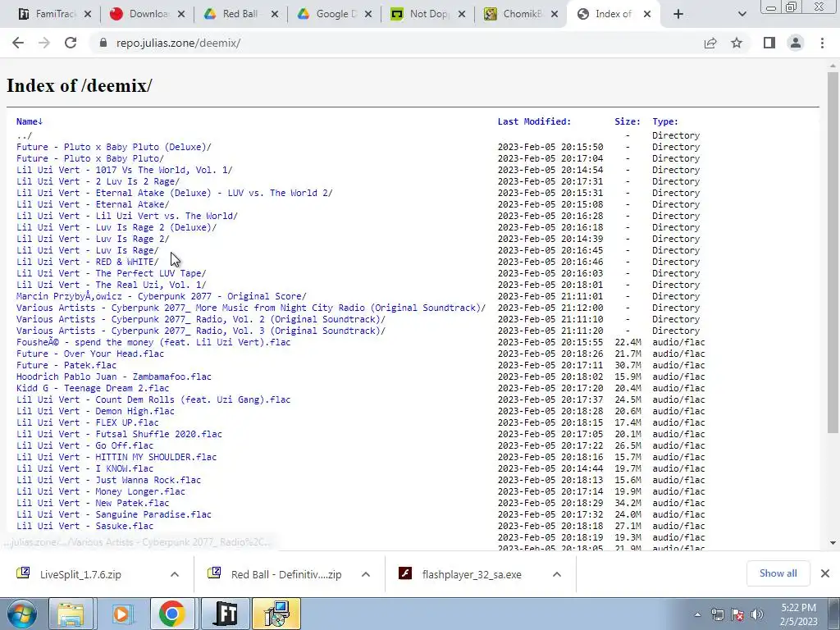The image size is (840, 630).
Task: Open flashplayer_32_sa.exe download options chevron
Action: [x=557, y=574]
